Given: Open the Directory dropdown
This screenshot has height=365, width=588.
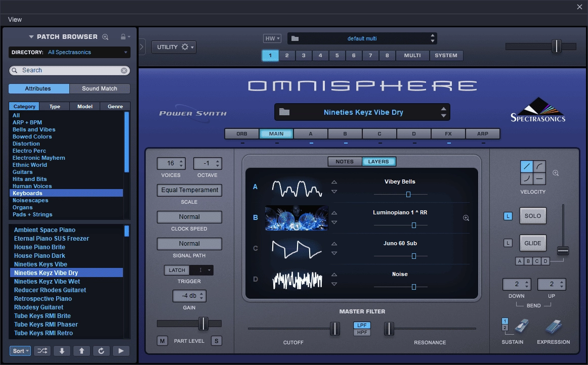Looking at the screenshot, I should pyautogui.click(x=70, y=52).
